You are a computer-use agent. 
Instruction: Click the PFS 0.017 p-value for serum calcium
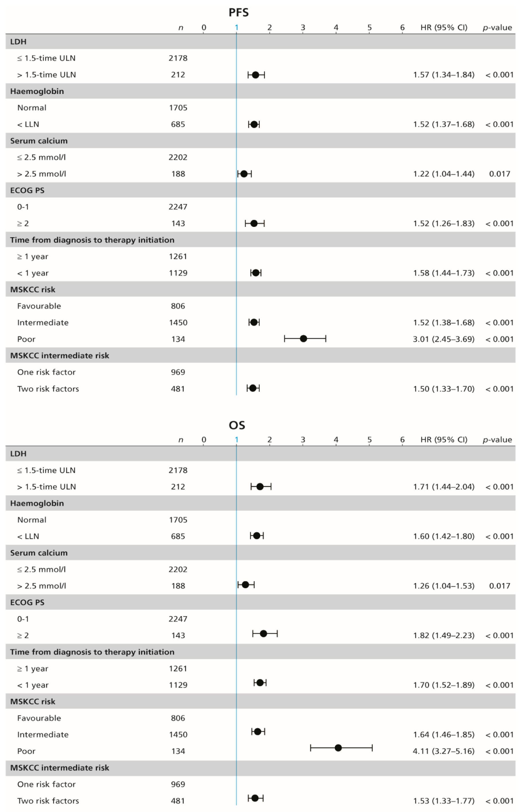click(499, 174)
